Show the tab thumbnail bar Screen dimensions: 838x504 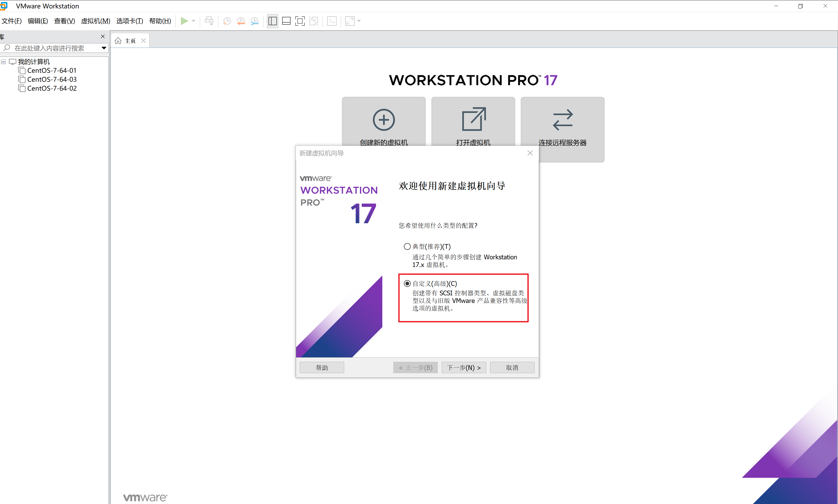pos(286,21)
